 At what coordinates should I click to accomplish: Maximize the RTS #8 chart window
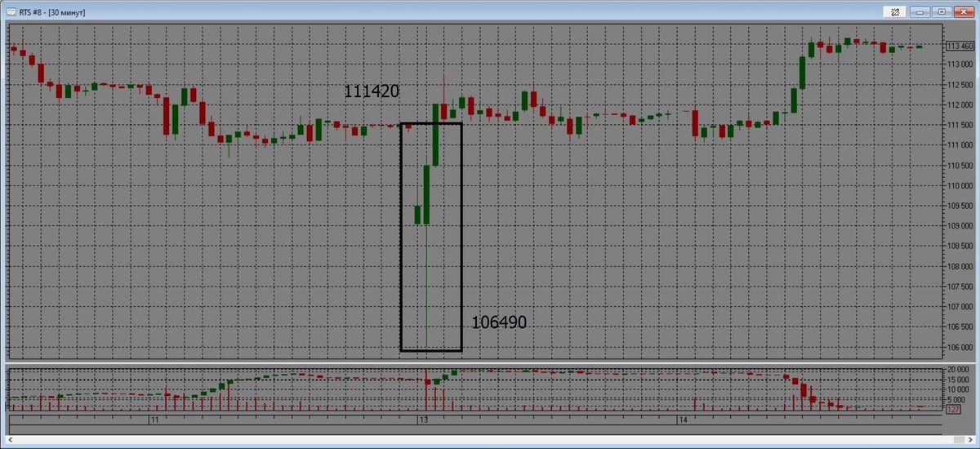942,11
